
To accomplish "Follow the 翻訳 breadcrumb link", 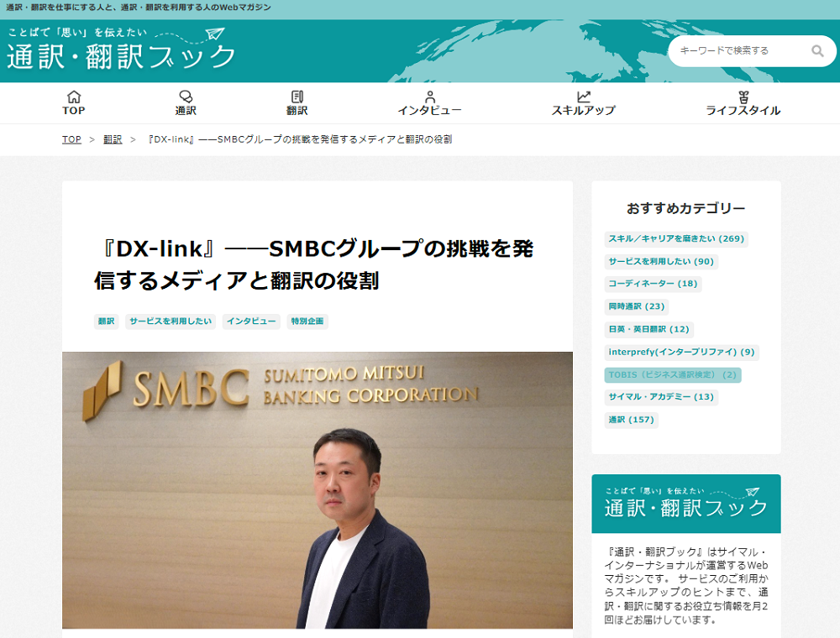I will pyautogui.click(x=113, y=139).
